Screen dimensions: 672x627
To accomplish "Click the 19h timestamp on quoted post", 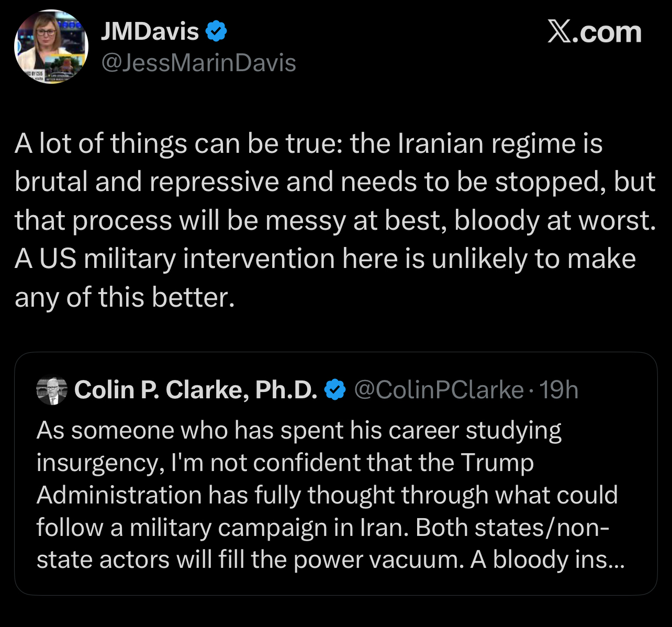I will [558, 390].
